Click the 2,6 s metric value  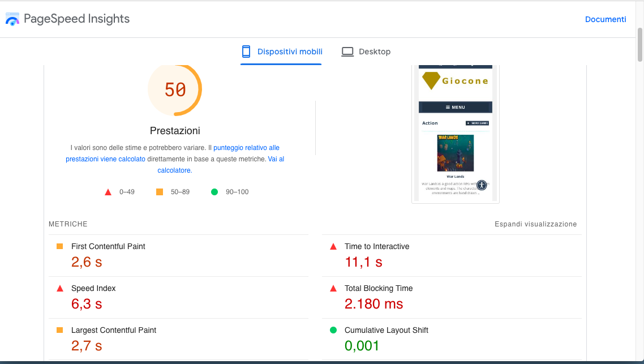[x=87, y=262]
